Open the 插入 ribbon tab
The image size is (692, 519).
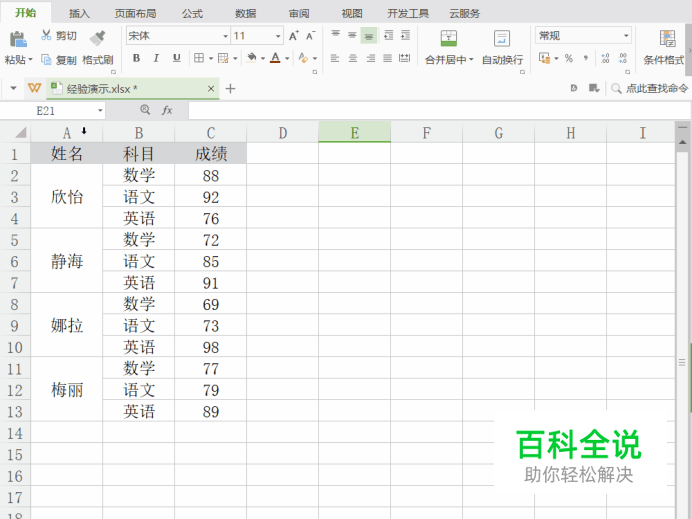coord(79,14)
